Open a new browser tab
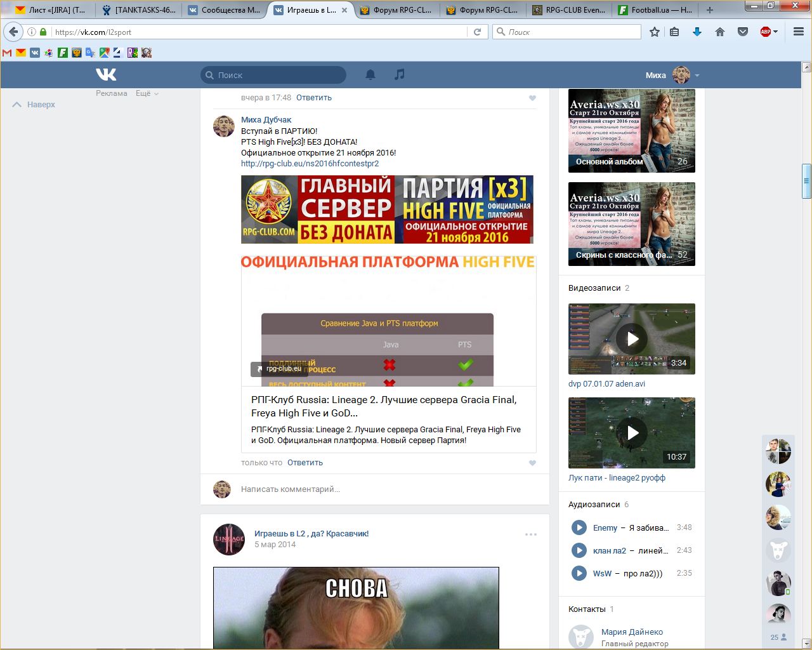The image size is (812, 650). click(710, 10)
